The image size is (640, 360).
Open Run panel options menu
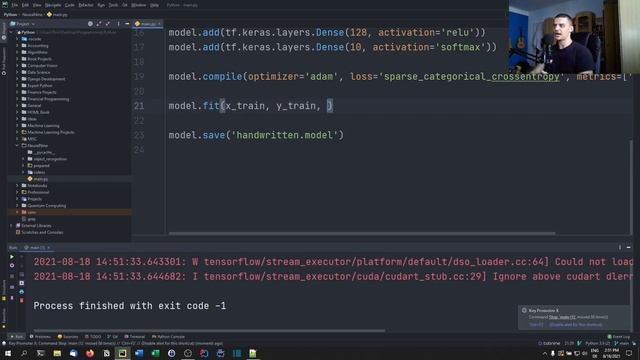click(x=620, y=247)
